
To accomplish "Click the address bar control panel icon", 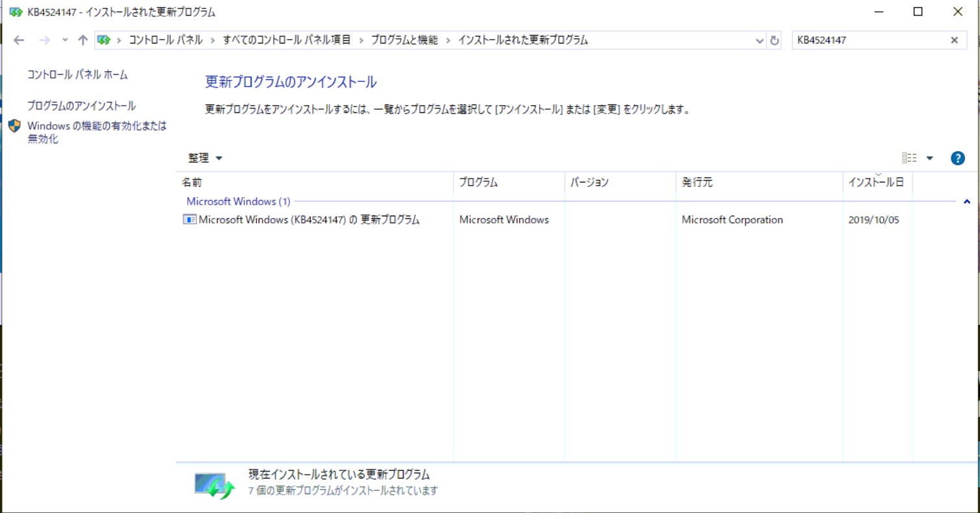I will tap(104, 40).
